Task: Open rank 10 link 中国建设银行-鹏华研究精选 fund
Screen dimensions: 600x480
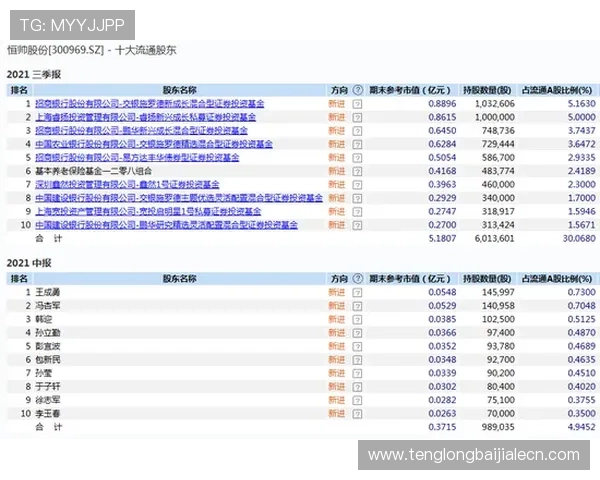Action: point(166,225)
